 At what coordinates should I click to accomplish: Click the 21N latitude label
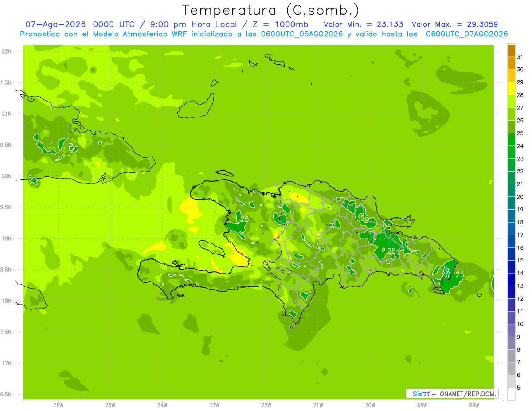point(7,114)
